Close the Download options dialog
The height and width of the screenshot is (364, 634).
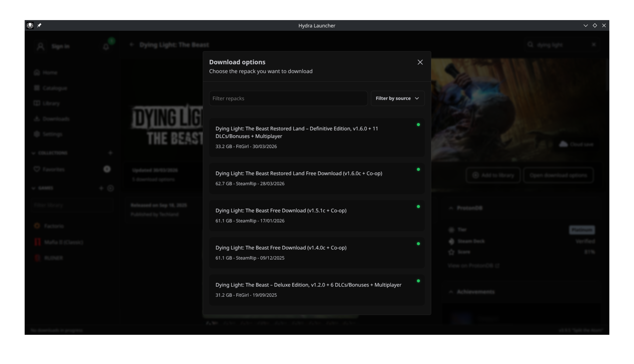(420, 62)
